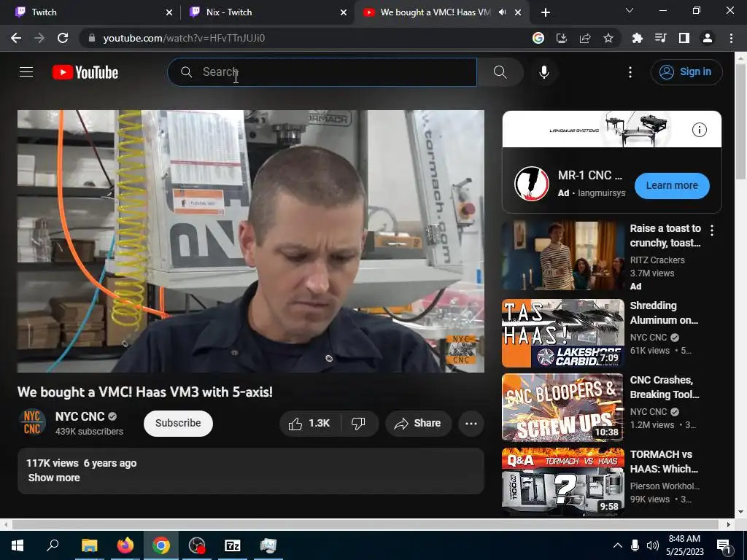747x560 pixels.
Task: Open the Windows Start menu
Action: coord(18,545)
